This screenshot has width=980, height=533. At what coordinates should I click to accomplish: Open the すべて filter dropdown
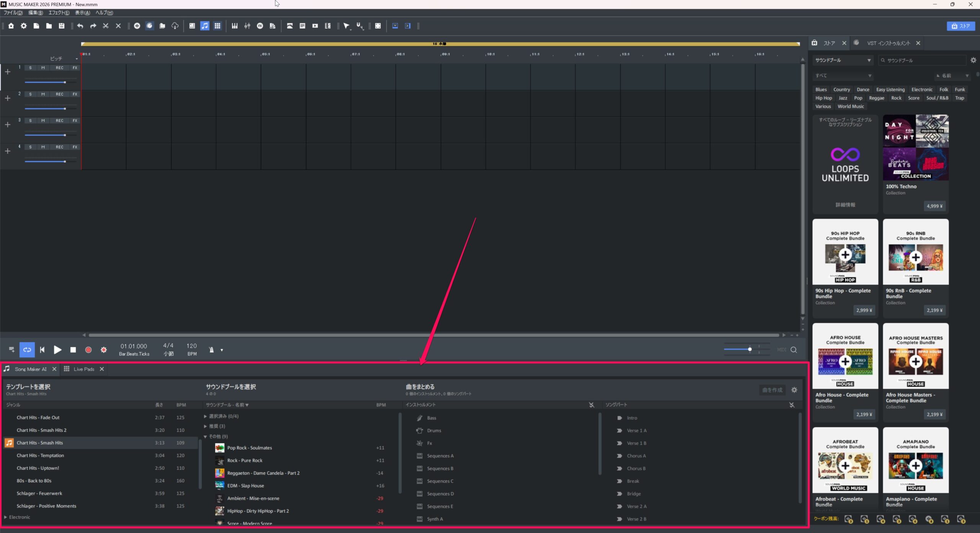(843, 75)
